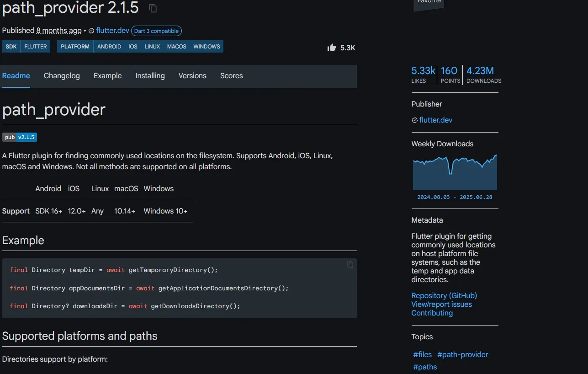This screenshot has height=374, width=588.
Task: Click the PLATFORM tag
Action: [x=75, y=47]
